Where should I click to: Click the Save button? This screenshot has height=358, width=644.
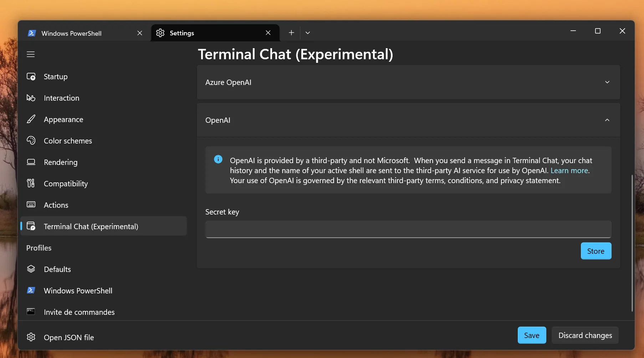tap(531, 335)
